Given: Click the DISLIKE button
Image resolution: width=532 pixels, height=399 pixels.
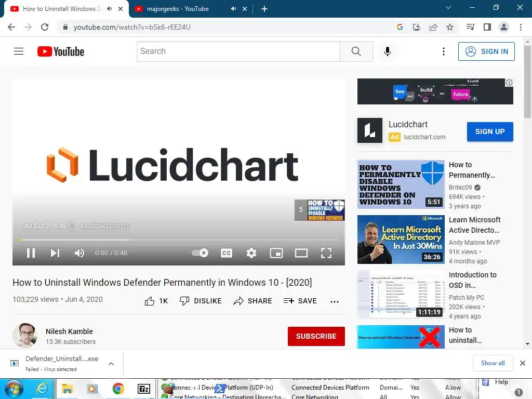Looking at the screenshot, I should coord(201,301).
